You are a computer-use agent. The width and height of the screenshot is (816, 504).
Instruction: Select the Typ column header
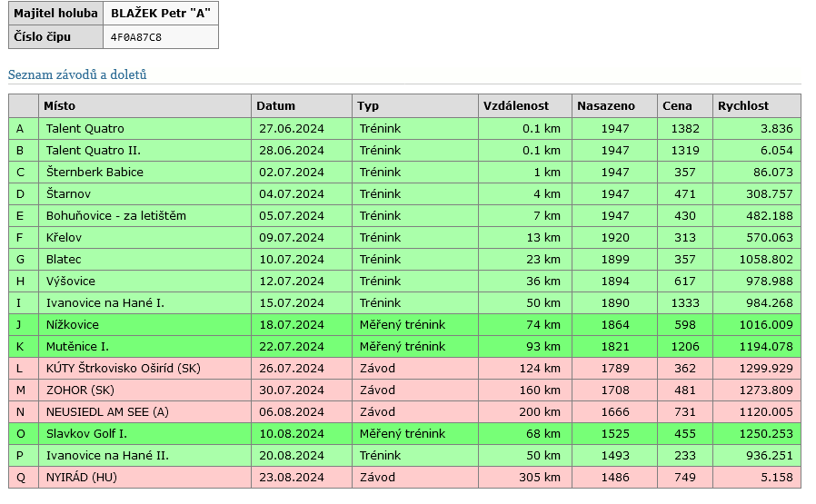[368, 105]
